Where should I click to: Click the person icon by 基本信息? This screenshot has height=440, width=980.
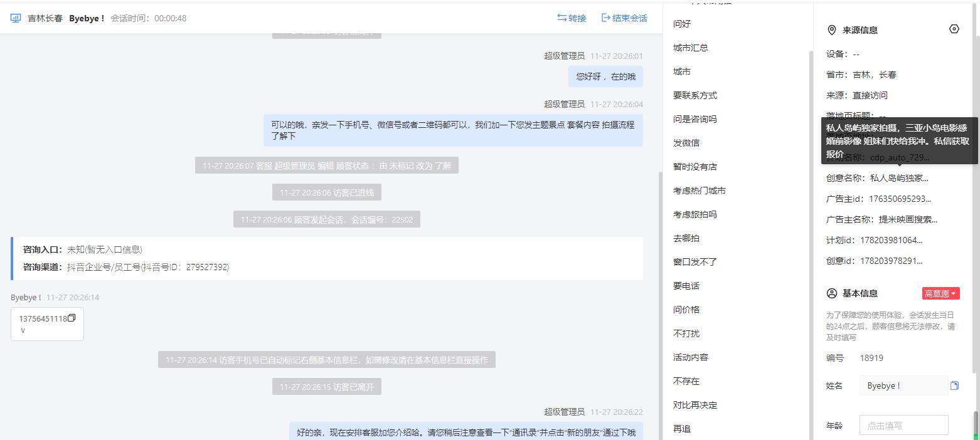click(832, 293)
